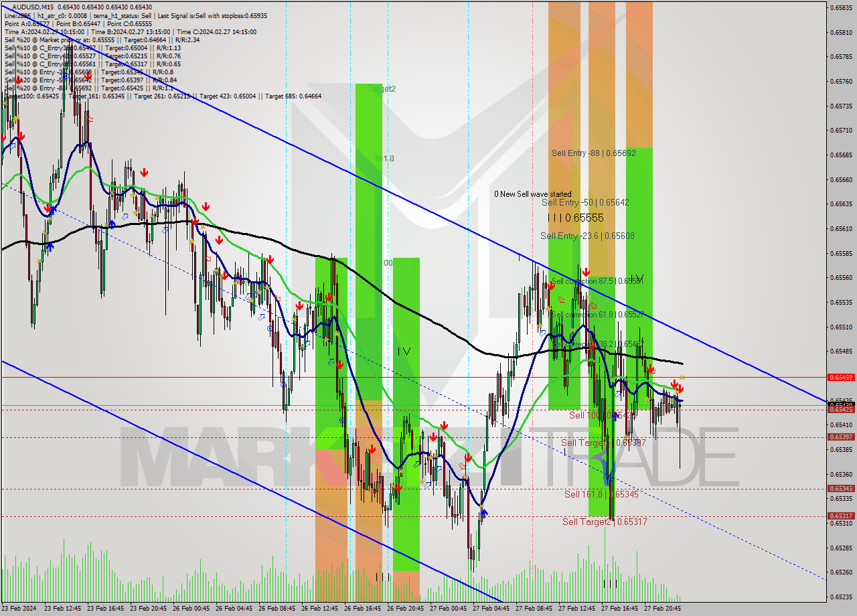Click '26 Feb 08:45' on time axis
This screenshot has height=616, width=857.
(277, 609)
